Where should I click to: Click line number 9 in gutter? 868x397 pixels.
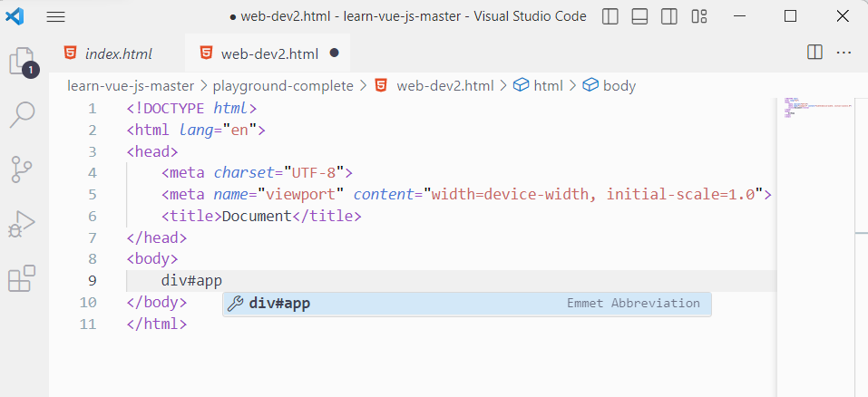[x=92, y=281]
